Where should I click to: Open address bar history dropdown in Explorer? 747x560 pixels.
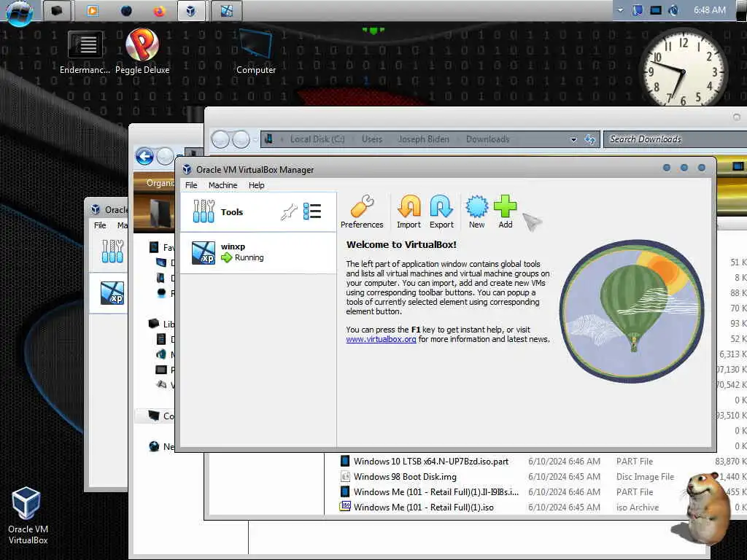point(573,139)
